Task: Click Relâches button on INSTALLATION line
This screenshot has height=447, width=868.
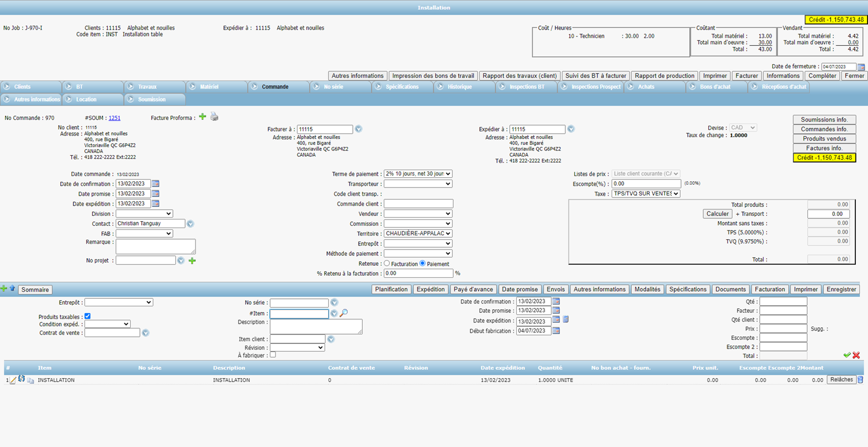Action: (841, 380)
